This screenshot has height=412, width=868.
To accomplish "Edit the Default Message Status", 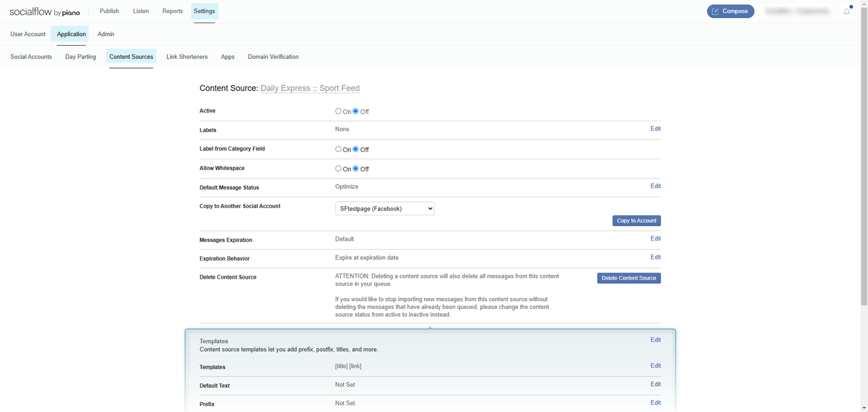I will pyautogui.click(x=655, y=186).
